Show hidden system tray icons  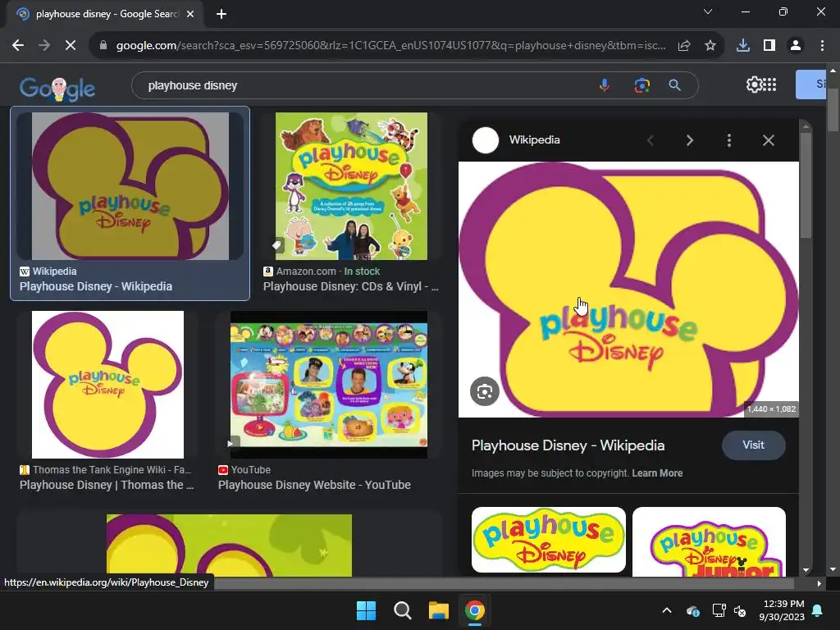point(667,610)
